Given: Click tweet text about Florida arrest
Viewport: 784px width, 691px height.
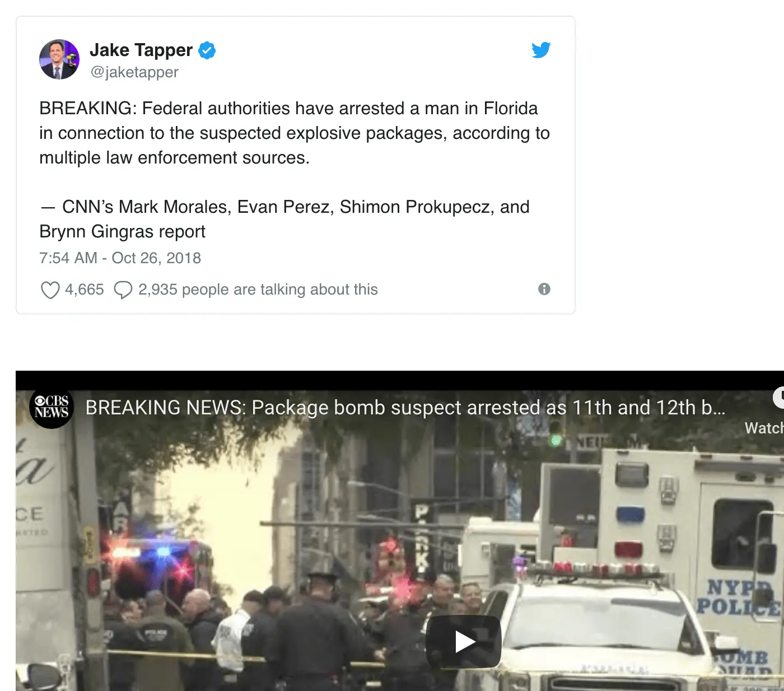Looking at the screenshot, I should click(295, 133).
